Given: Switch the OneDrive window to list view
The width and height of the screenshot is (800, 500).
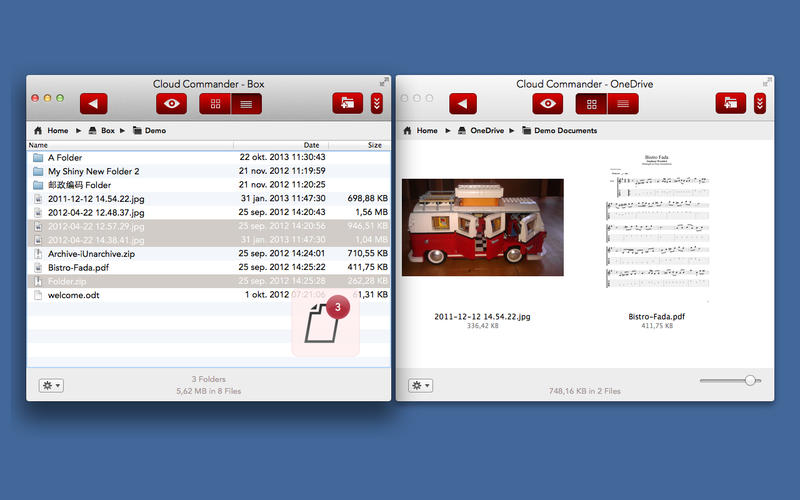Looking at the screenshot, I should pyautogui.click(x=622, y=103).
